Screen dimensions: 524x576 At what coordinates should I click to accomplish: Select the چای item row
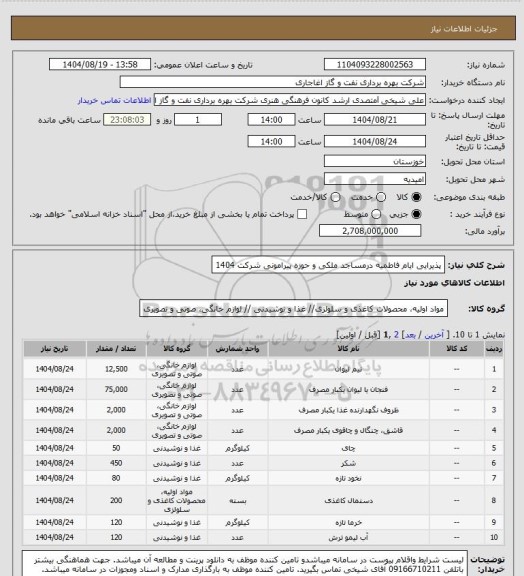coord(263,448)
